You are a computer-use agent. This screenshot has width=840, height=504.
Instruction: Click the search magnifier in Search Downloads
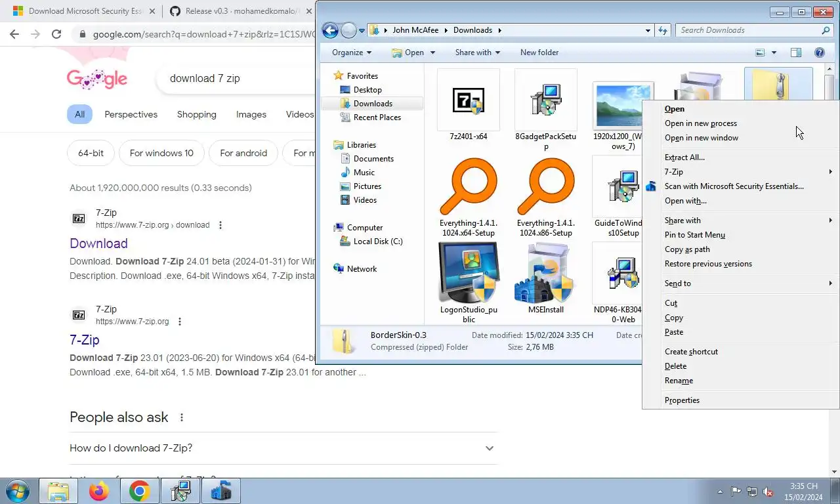pyautogui.click(x=826, y=30)
